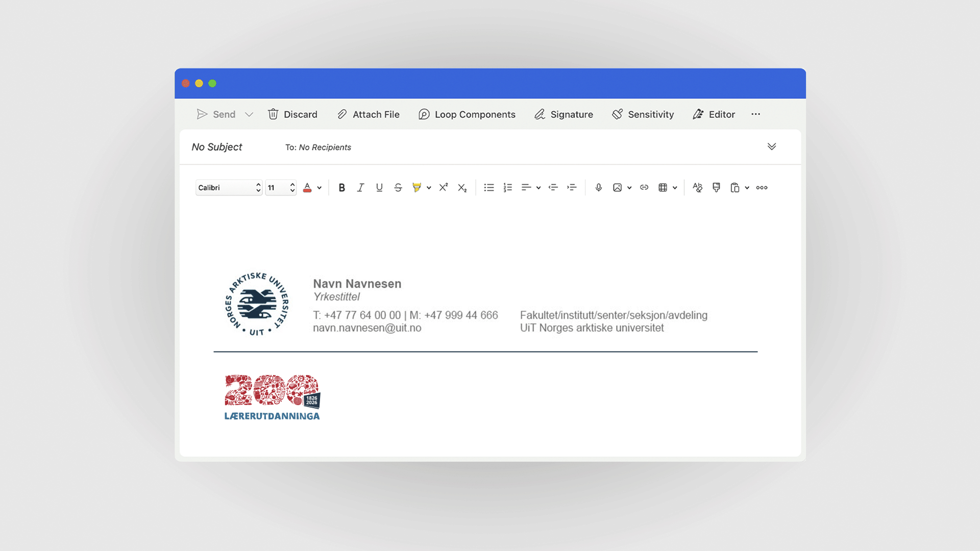980x551 pixels.
Task: Click the phone numbers line
Action: [x=405, y=315]
